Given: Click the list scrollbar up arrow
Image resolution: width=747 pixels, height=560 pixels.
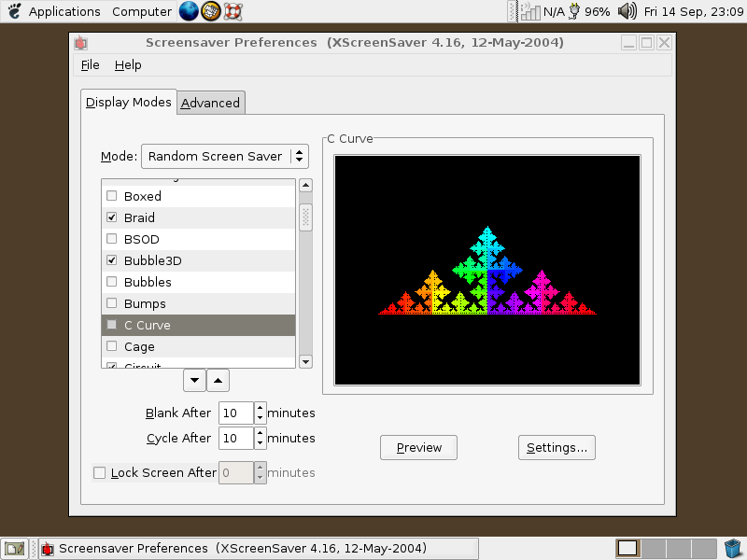Looking at the screenshot, I should click(305, 185).
